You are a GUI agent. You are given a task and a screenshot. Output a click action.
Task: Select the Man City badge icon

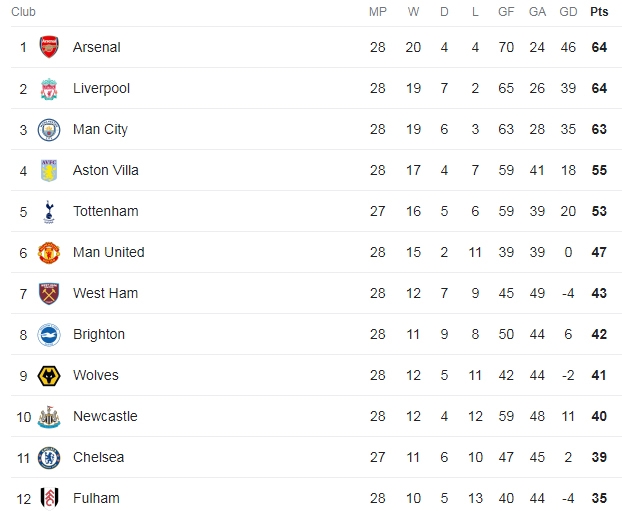point(49,130)
